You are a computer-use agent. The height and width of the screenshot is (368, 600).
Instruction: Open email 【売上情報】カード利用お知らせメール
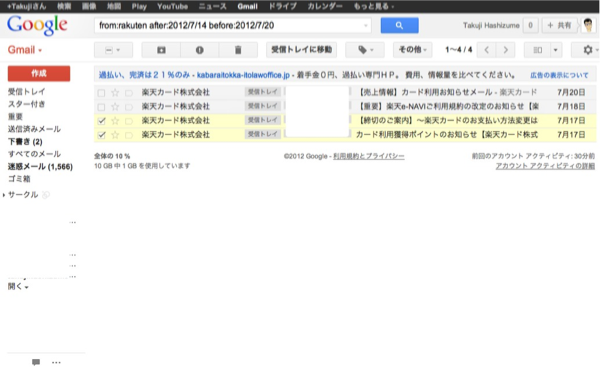[448, 93]
